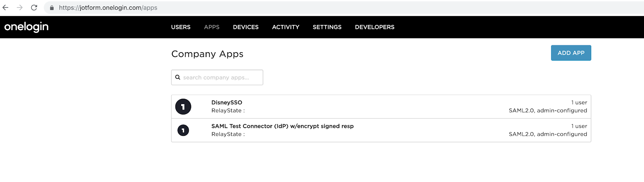Click the DisneySSO app icon

pos(183,107)
